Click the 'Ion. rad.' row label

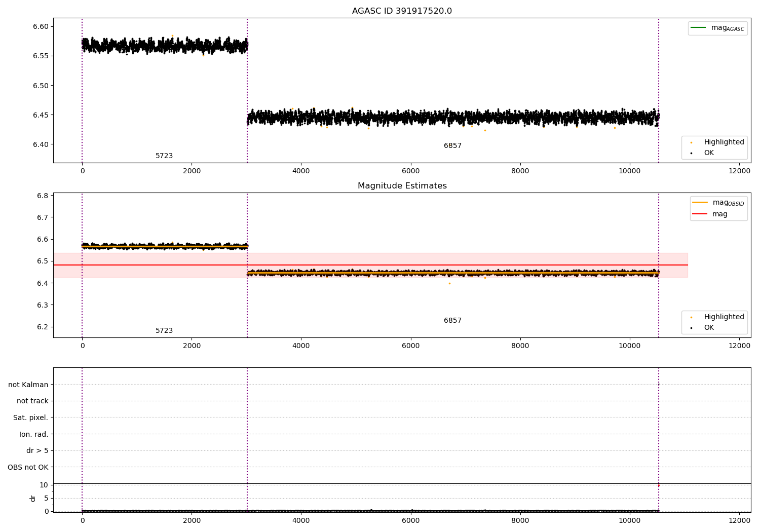click(x=34, y=434)
